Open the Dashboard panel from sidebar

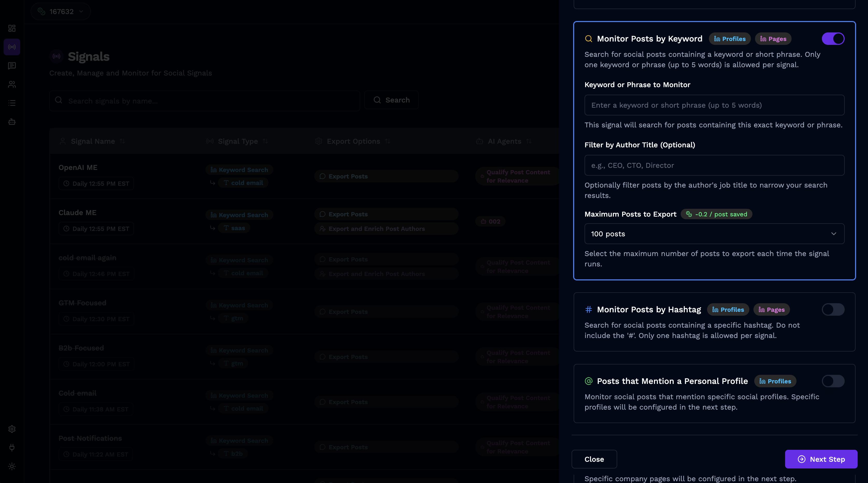pyautogui.click(x=12, y=28)
